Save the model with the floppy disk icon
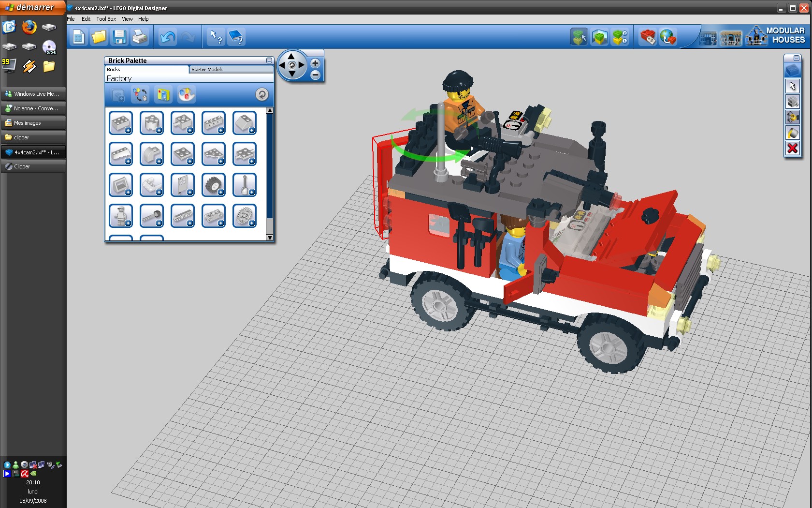The height and width of the screenshot is (508, 812). pos(119,37)
